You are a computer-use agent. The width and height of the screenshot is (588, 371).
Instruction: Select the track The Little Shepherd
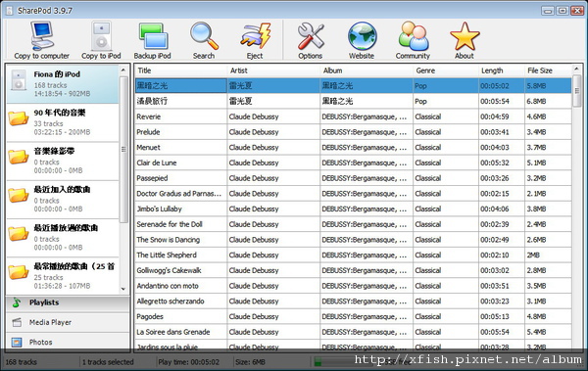(x=180, y=255)
